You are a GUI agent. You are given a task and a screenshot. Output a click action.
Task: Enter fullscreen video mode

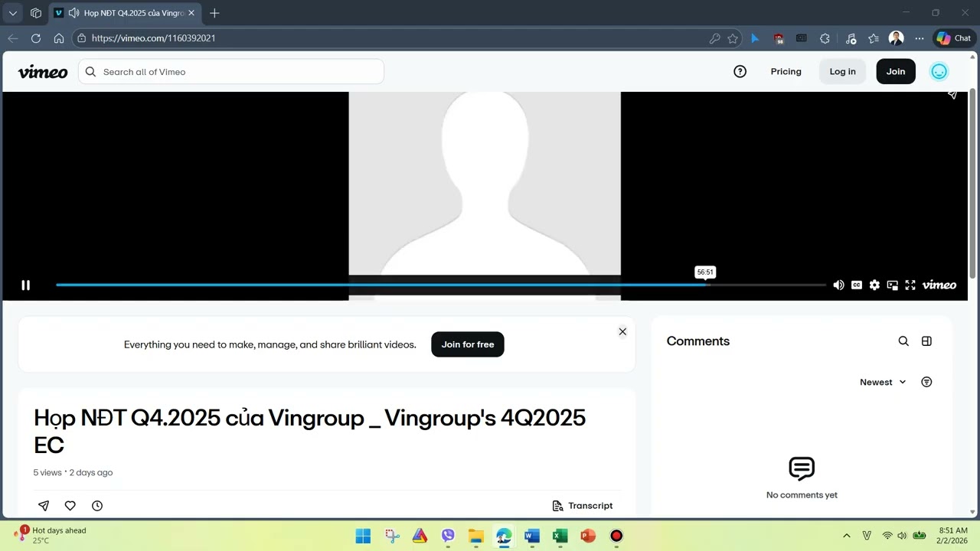click(910, 285)
